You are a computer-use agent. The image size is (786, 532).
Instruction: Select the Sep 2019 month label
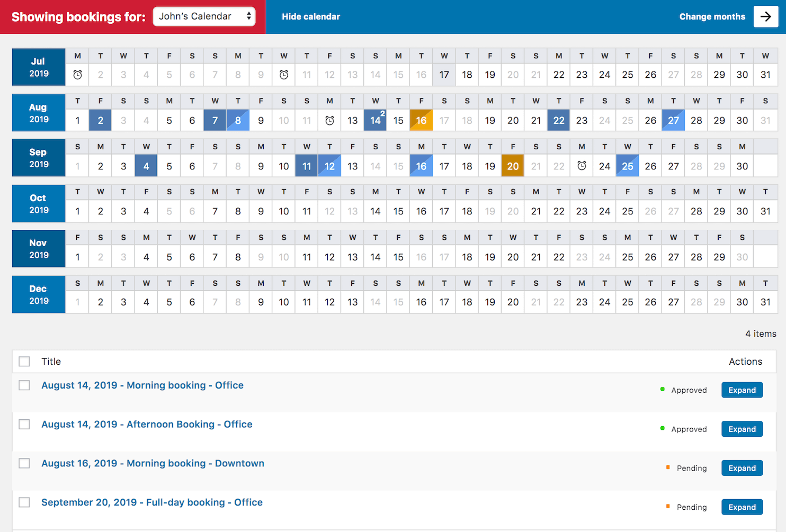point(39,158)
